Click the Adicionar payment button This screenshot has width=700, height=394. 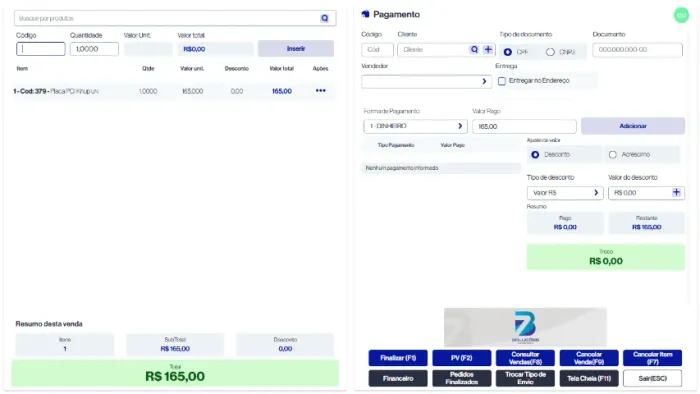633,126
